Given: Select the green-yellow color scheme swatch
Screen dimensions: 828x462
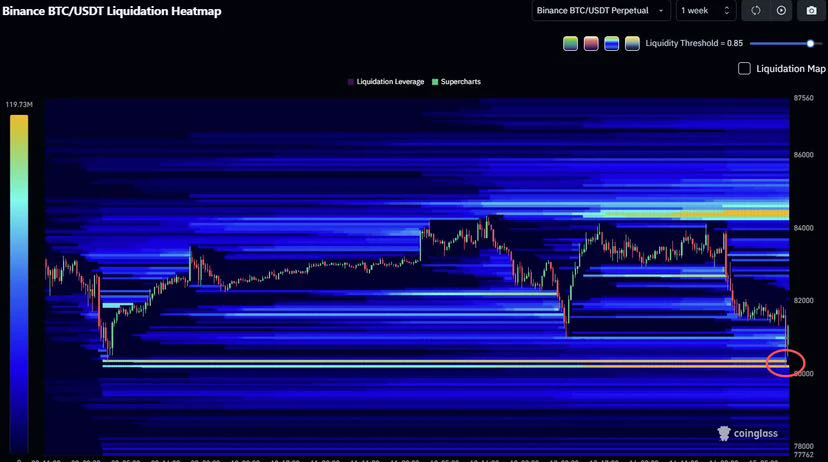Looking at the screenshot, I should pyautogui.click(x=570, y=43).
